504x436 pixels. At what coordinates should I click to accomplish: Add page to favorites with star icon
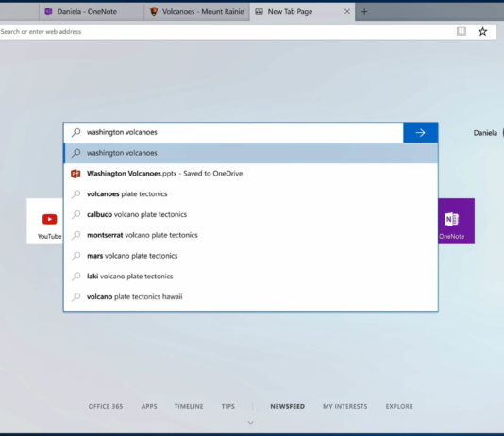click(x=482, y=31)
